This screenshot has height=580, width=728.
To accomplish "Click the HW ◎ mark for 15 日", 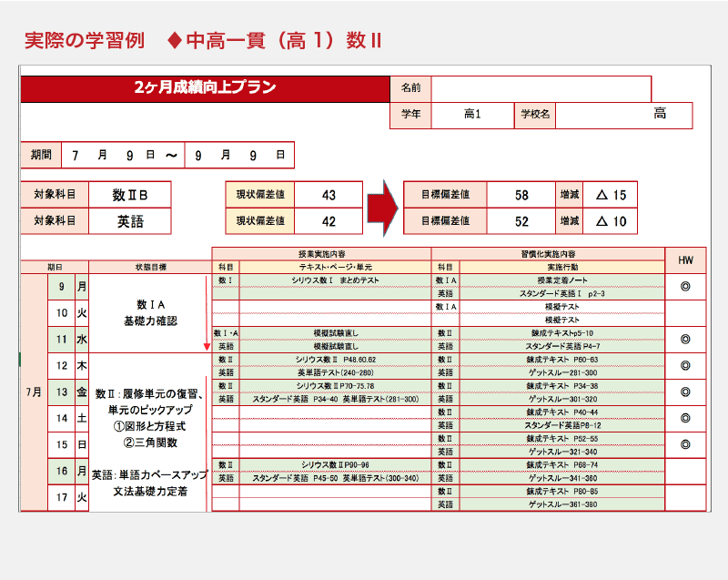I will click(685, 444).
